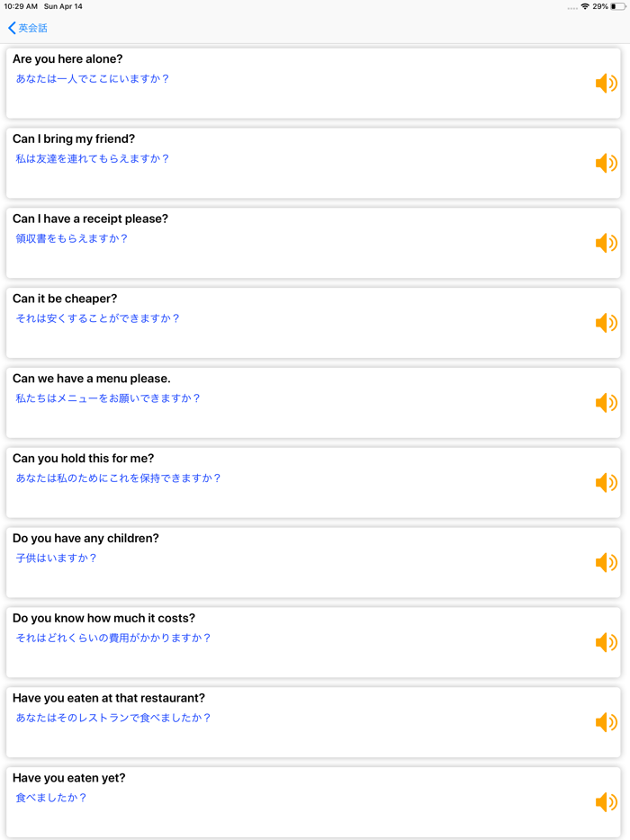Play audio for "Can you hold this for me?"
This screenshot has height=840, width=630.
606,483
